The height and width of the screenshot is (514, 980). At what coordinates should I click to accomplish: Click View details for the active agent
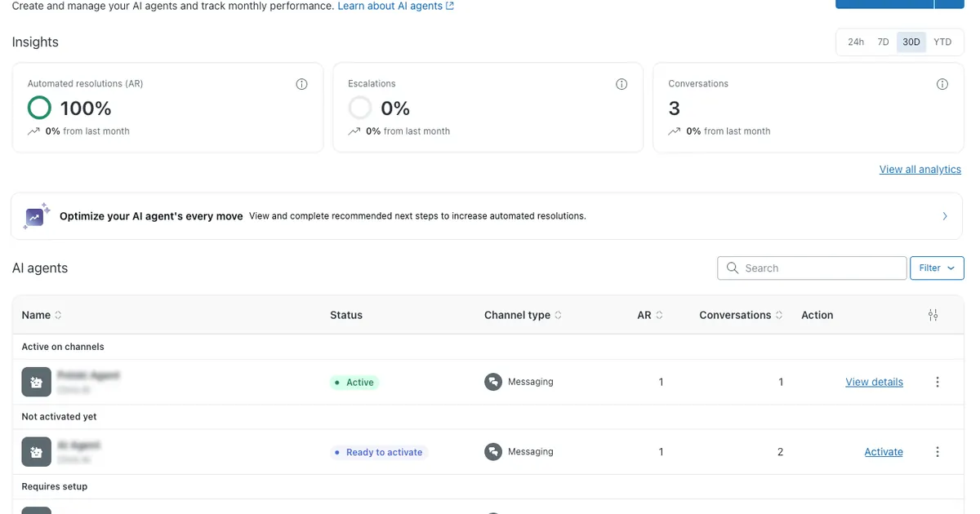point(874,382)
